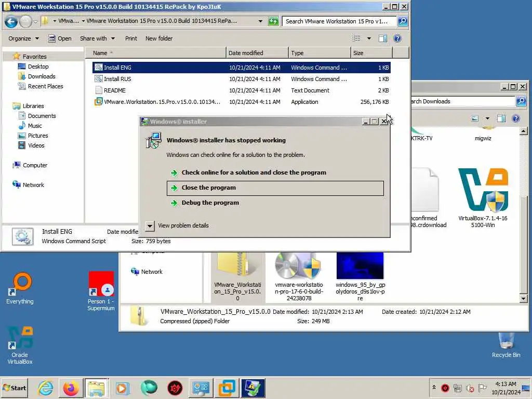532x399 pixels.
Task: Open Person 1 - Supermium desktop shortcut
Action: (101, 291)
